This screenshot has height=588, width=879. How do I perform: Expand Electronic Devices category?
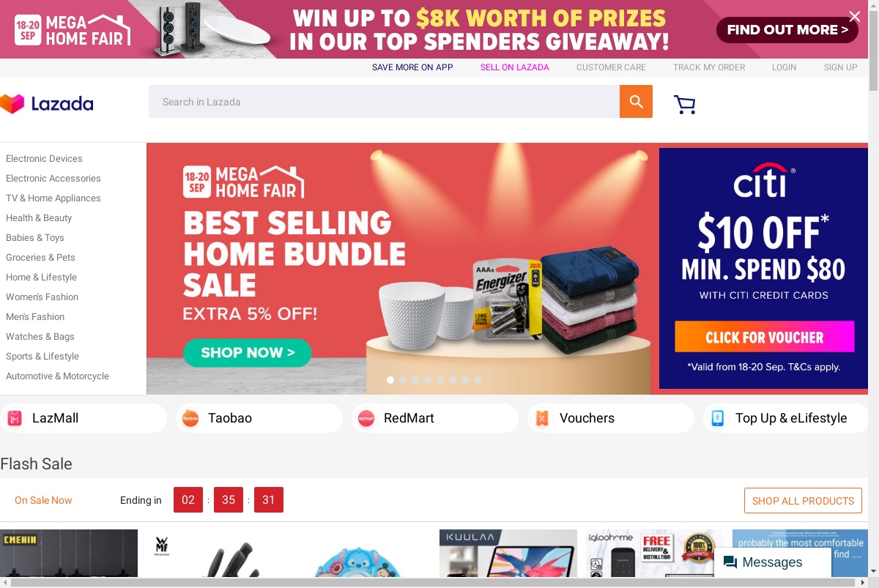[44, 158]
